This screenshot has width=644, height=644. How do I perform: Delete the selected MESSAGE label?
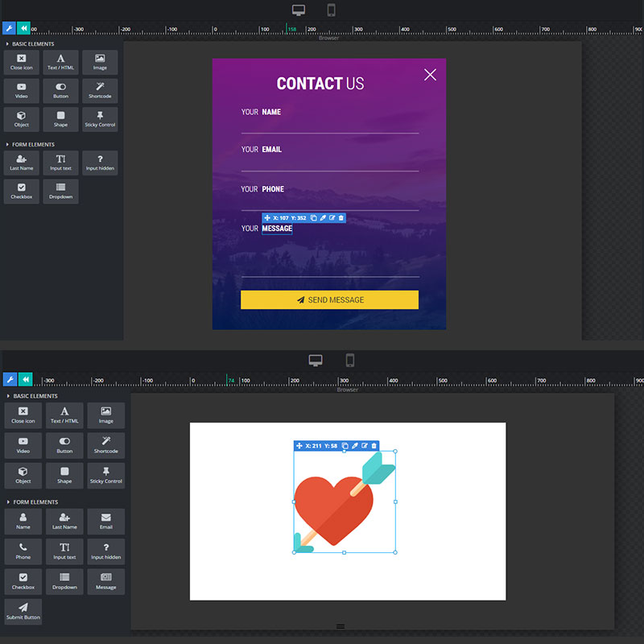(341, 217)
